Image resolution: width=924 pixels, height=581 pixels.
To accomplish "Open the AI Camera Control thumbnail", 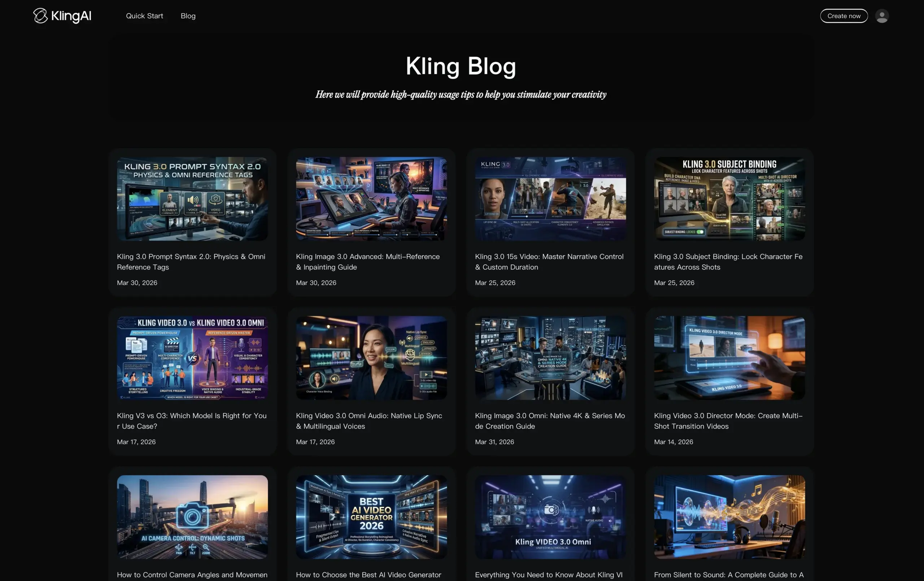I will pyautogui.click(x=192, y=517).
